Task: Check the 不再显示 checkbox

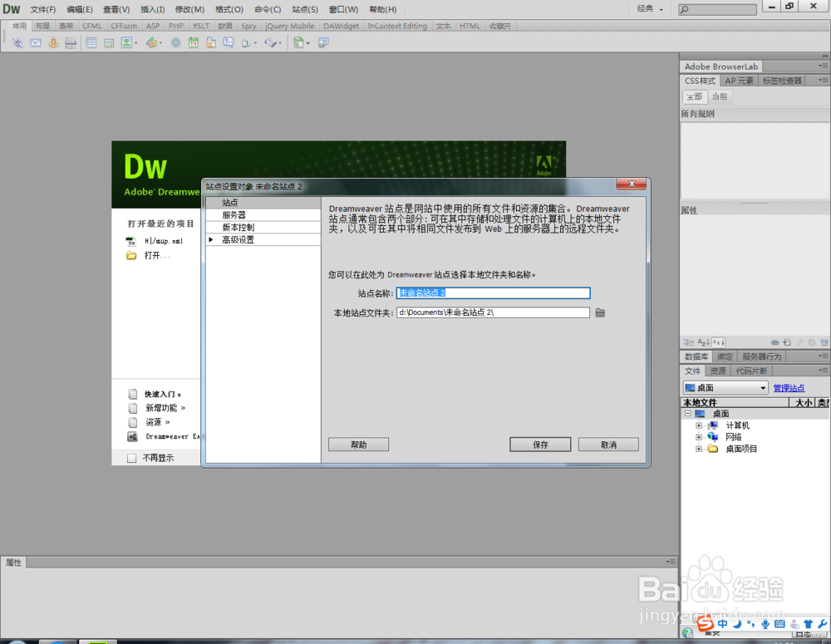Action: tap(131, 458)
